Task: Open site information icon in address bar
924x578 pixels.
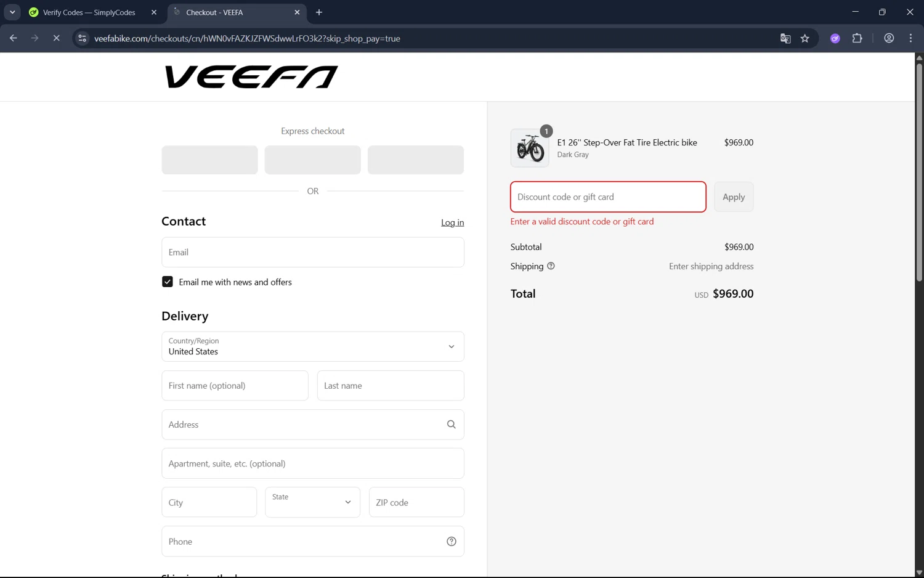Action: (x=82, y=38)
